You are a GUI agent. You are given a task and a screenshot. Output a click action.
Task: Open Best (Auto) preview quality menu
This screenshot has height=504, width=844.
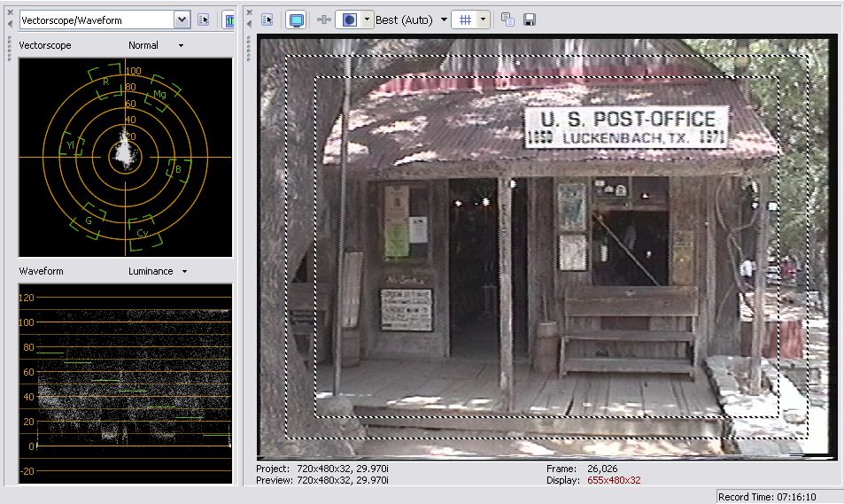pos(411,20)
